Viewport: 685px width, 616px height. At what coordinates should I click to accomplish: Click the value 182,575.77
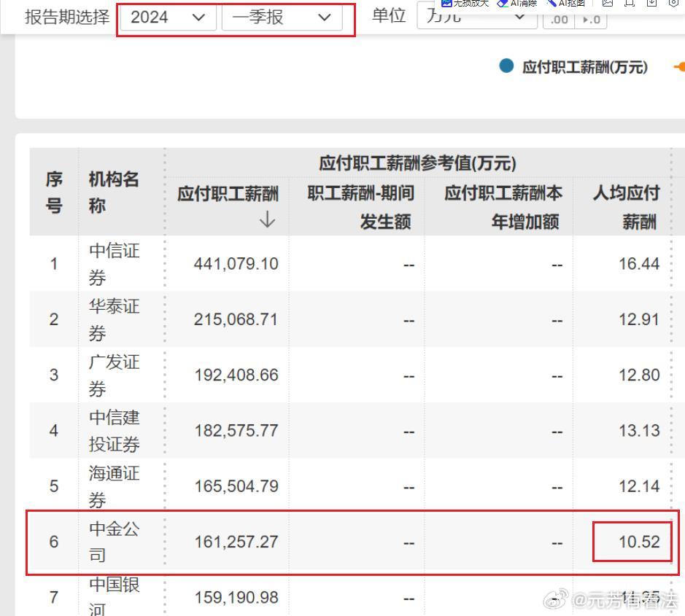pos(236,431)
